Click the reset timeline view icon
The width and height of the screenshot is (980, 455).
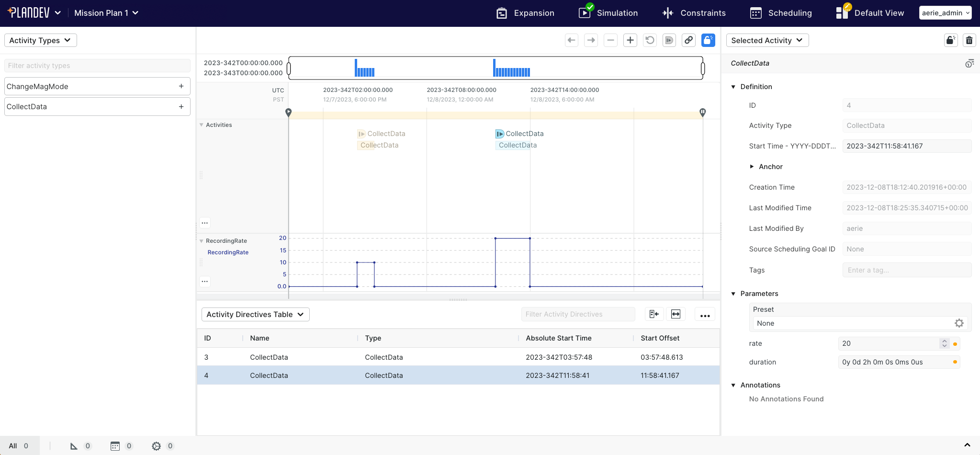pyautogui.click(x=650, y=40)
